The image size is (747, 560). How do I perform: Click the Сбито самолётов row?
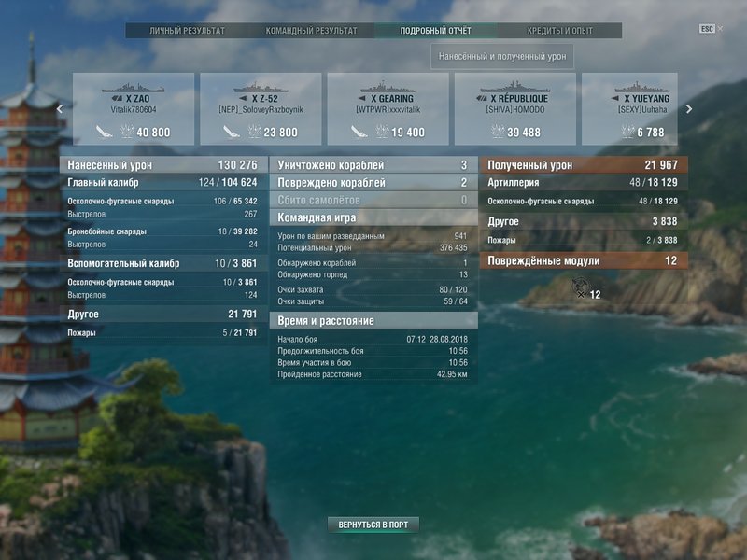pos(373,200)
